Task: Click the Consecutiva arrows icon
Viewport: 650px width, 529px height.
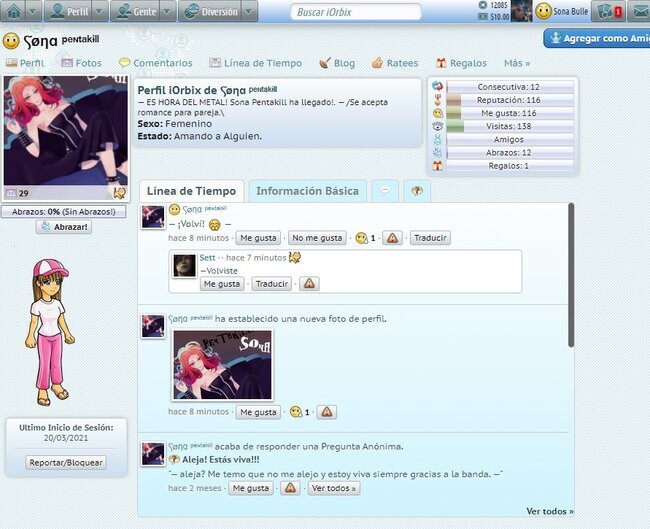Action: tap(438, 87)
